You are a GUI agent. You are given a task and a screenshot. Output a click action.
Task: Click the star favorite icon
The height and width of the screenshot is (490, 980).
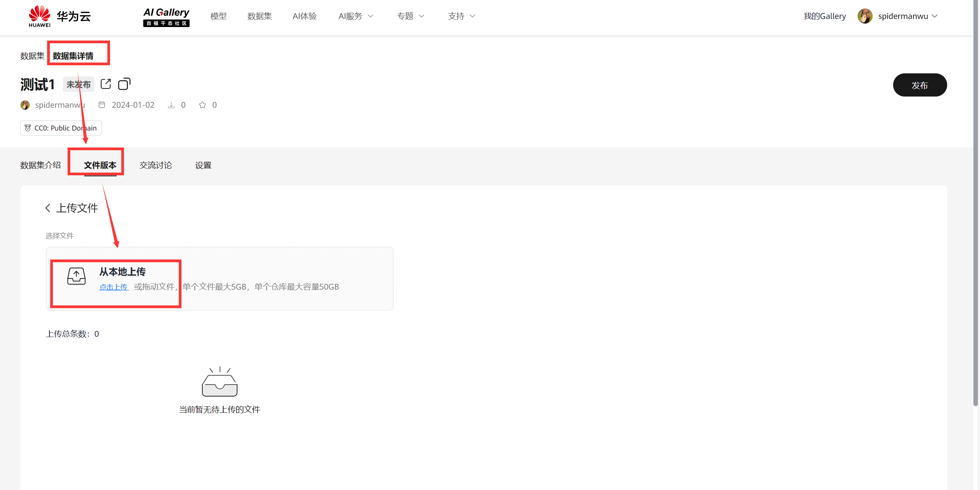[x=202, y=105]
